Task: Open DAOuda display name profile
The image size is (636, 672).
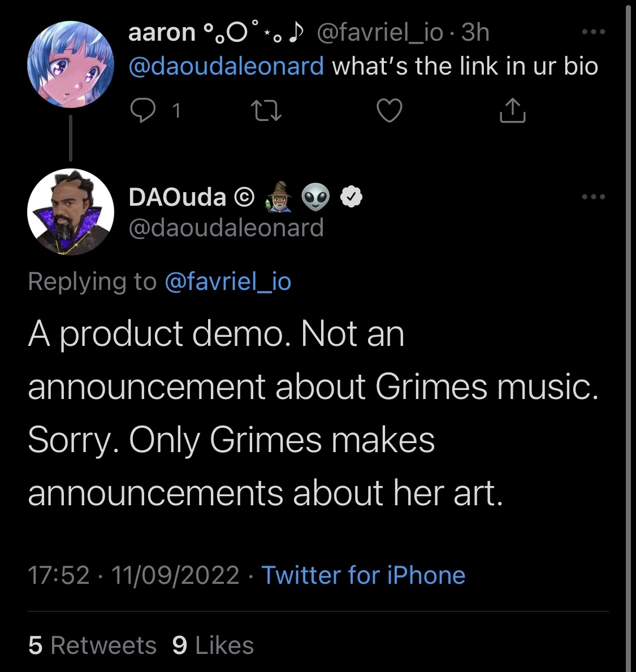Action: pyautogui.click(x=178, y=197)
